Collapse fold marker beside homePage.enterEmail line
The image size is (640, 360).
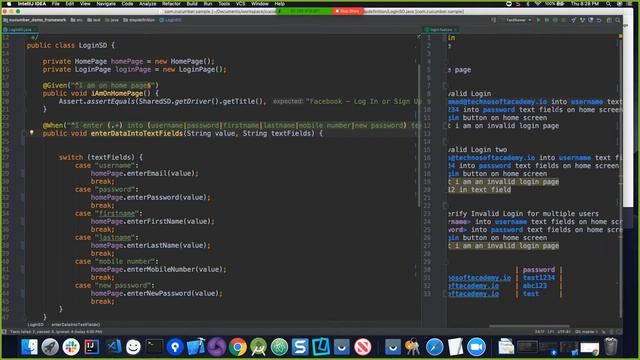[22, 173]
